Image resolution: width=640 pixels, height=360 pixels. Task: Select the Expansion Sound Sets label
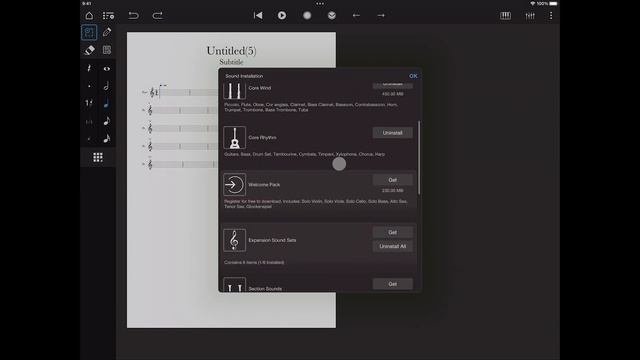pos(272,240)
